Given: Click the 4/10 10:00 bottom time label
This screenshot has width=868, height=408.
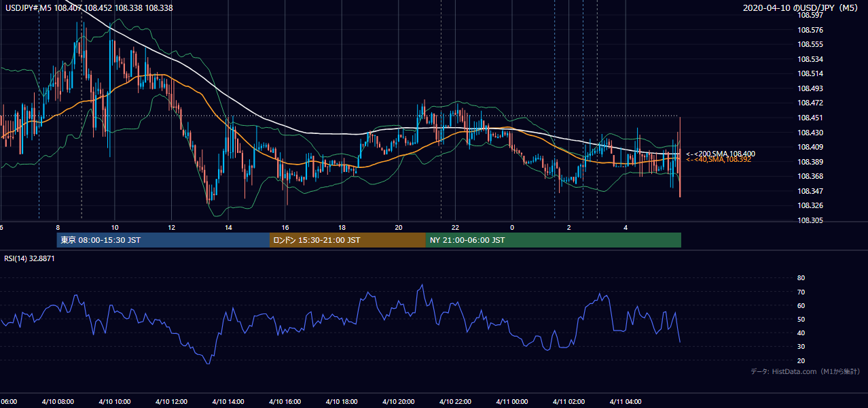Looking at the screenshot, I should [114, 402].
